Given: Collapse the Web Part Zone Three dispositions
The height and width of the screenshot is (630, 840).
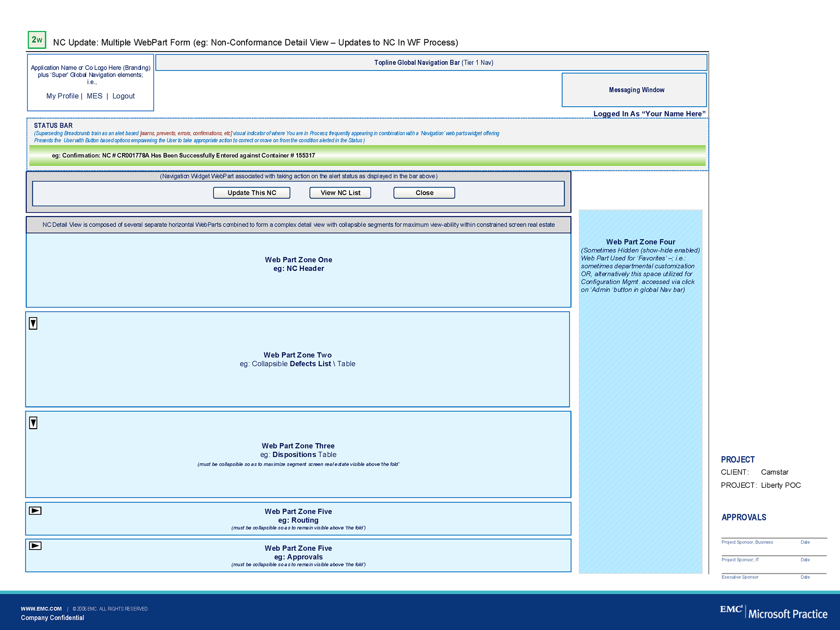Looking at the screenshot, I should click(x=33, y=423).
